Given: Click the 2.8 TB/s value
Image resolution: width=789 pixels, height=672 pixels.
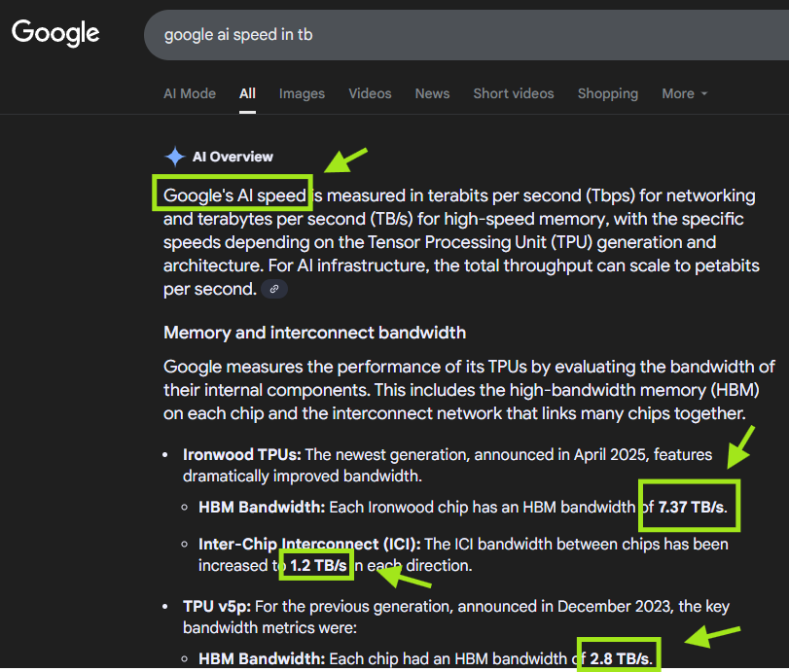Looking at the screenshot, I should [621, 658].
